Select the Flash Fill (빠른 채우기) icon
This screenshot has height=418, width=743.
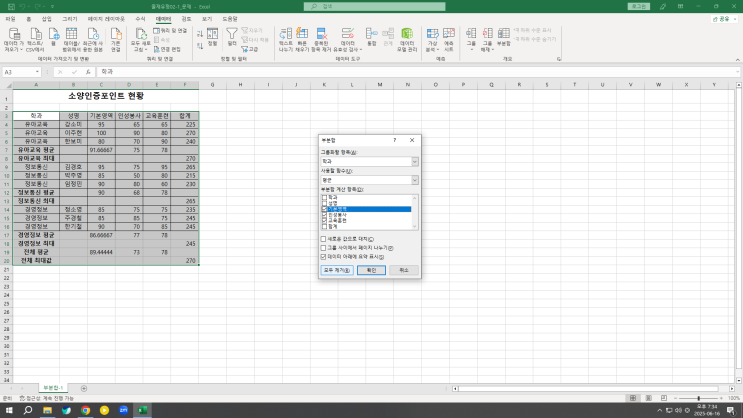302,40
